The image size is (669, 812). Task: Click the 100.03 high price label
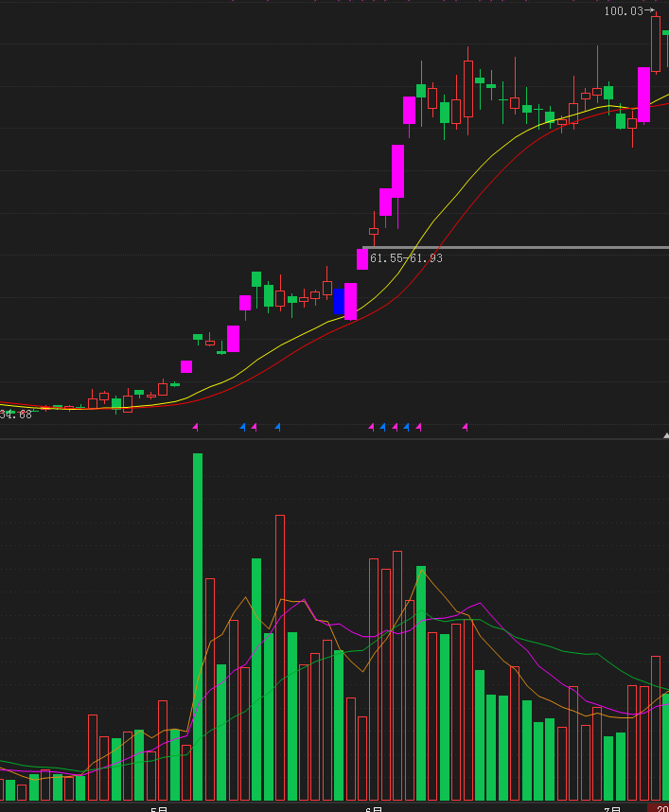(624, 10)
